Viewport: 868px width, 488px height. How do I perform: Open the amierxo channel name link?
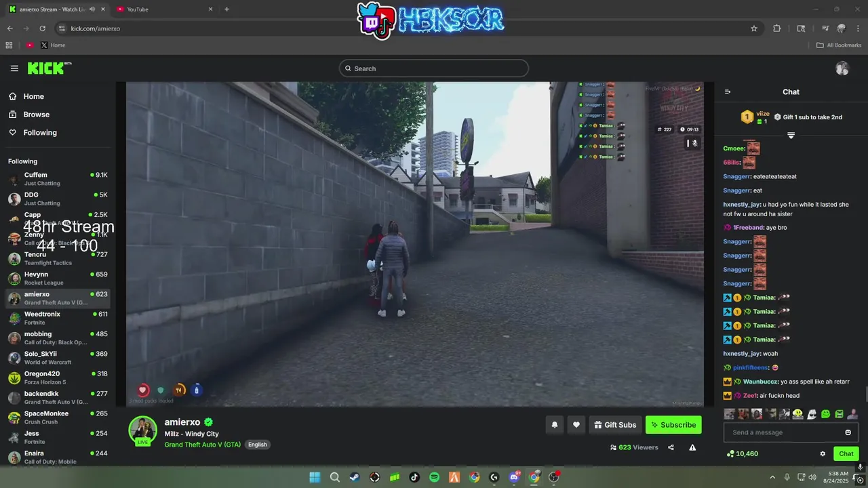pos(182,422)
